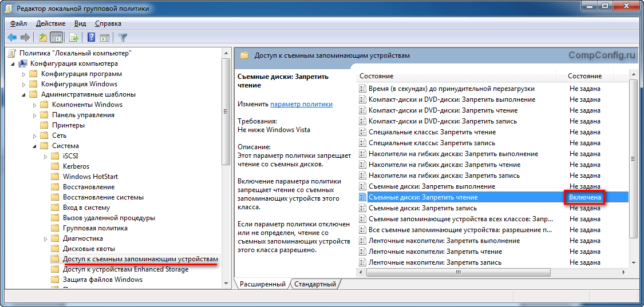Viewport: 644px width, 307px height.
Task: Click the Принтеры folder icon
Action: [x=44, y=125]
